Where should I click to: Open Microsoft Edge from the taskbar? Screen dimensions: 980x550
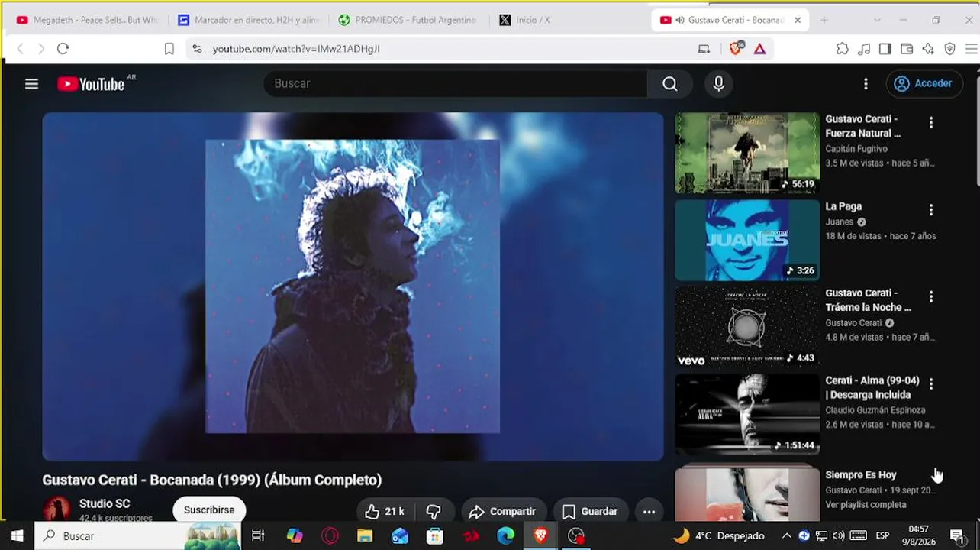click(x=506, y=536)
